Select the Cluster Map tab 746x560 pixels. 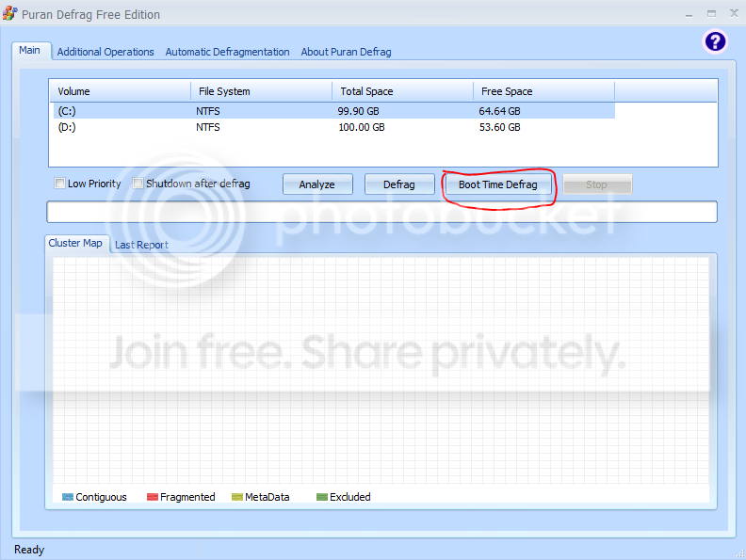tap(75, 243)
